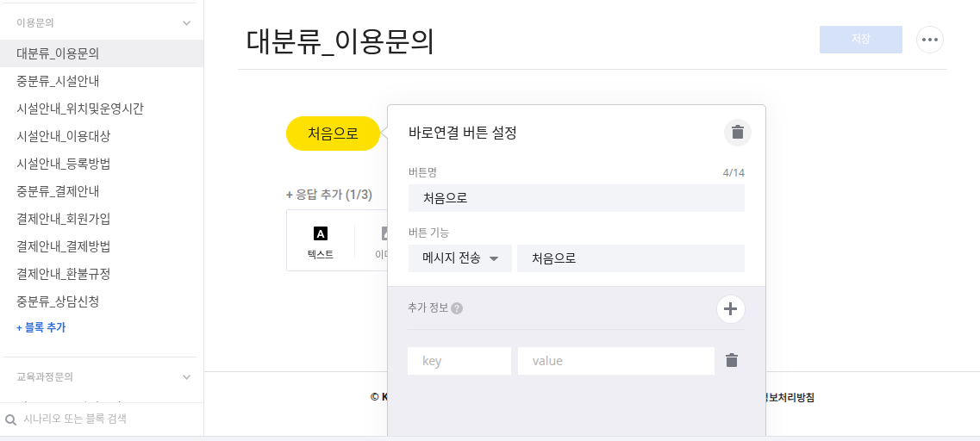Select the 시설안내_위치및운영시간 block
980x441 pixels.
coord(80,109)
